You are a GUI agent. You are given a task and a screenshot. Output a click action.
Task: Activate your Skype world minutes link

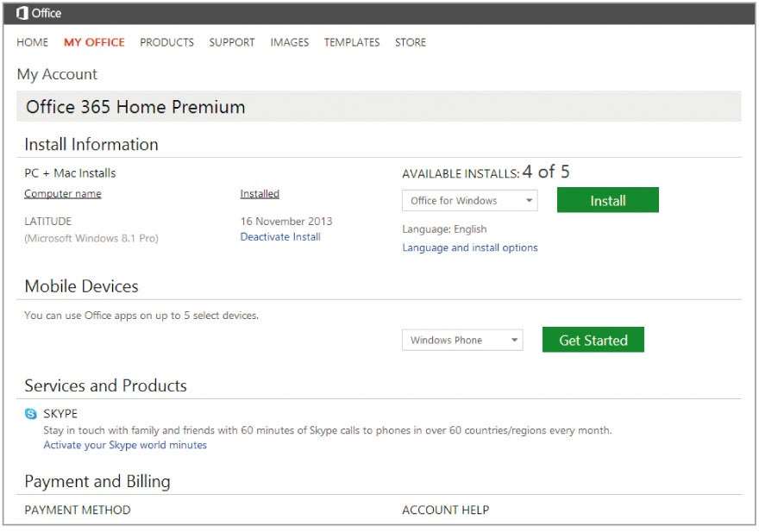(125, 446)
